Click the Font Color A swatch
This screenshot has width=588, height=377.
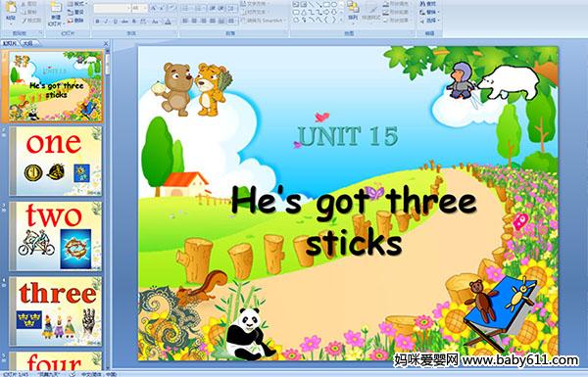click(168, 22)
